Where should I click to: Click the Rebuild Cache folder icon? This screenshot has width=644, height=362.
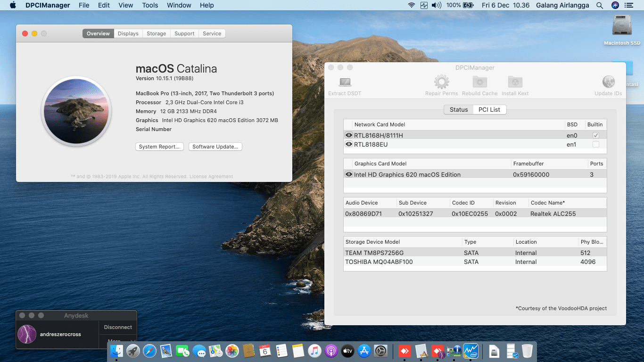tap(480, 82)
